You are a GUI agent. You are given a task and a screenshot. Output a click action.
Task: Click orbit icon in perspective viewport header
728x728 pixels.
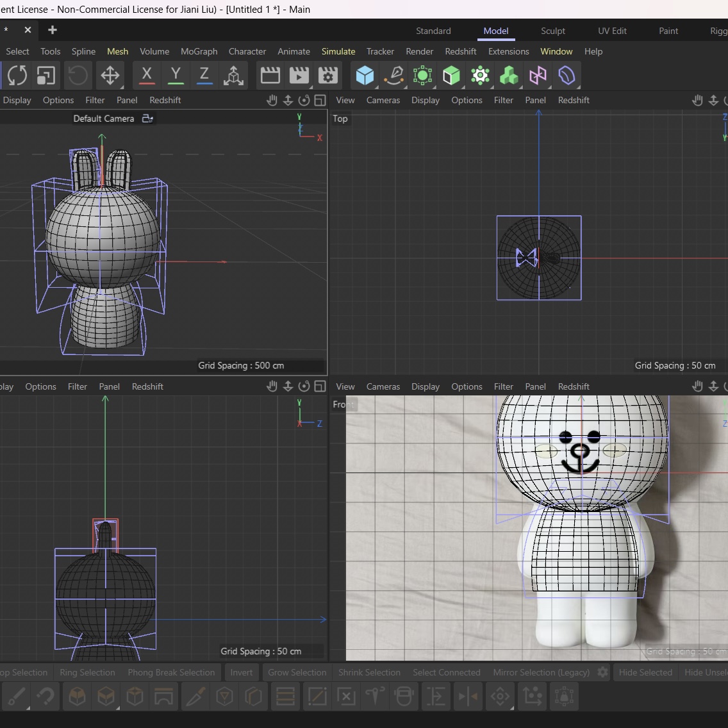[304, 100]
